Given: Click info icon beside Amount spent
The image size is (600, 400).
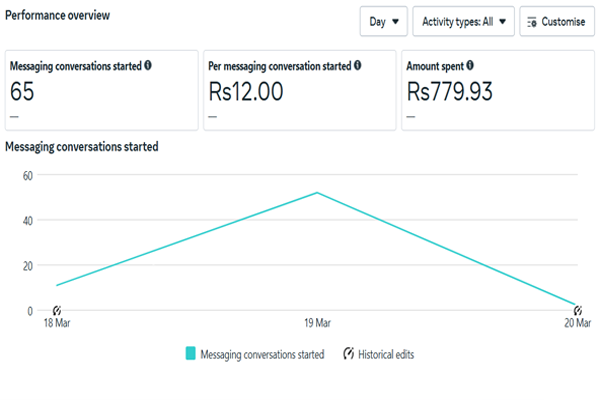Looking at the screenshot, I should coord(470,65).
